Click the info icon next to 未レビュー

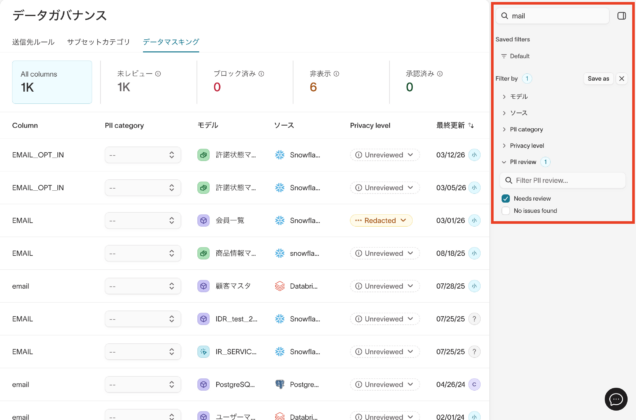[x=158, y=74]
